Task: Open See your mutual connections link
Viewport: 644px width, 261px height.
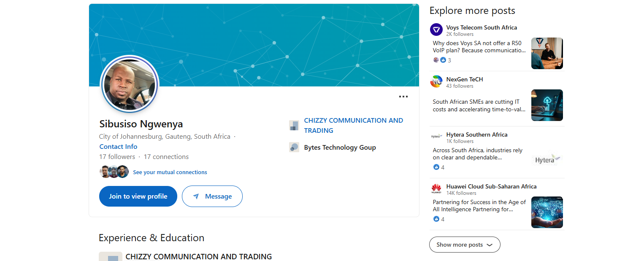Action: pos(170,172)
